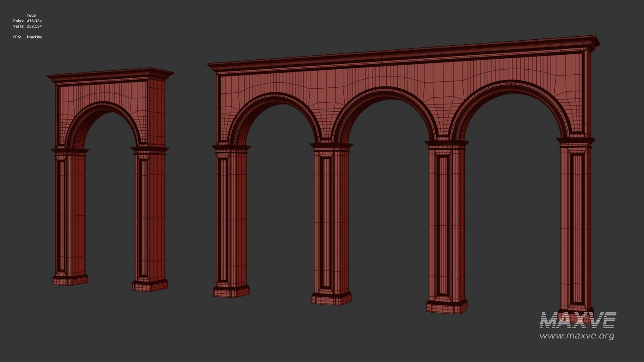Click the capital atop the arcade's leftmost column

pos(231,149)
